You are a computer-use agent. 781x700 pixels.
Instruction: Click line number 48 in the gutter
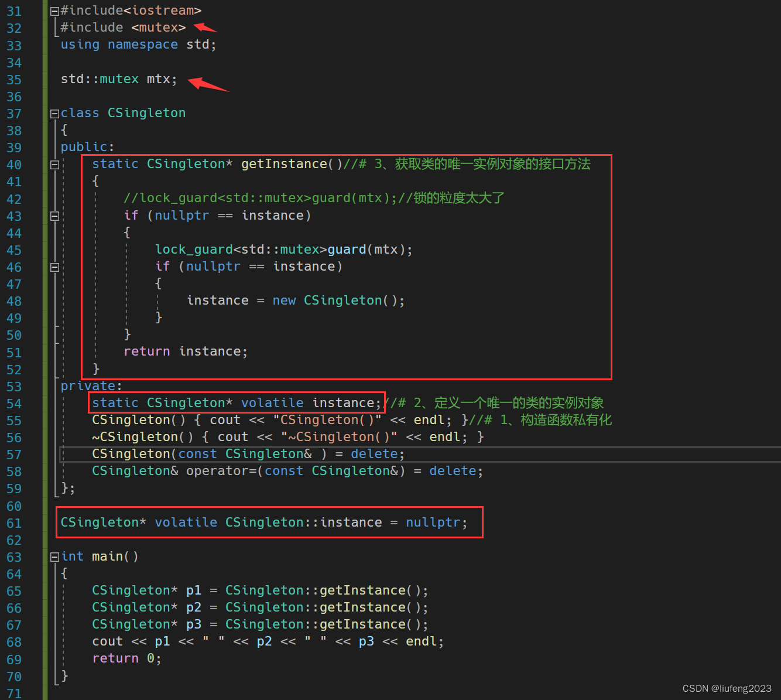[14, 301]
